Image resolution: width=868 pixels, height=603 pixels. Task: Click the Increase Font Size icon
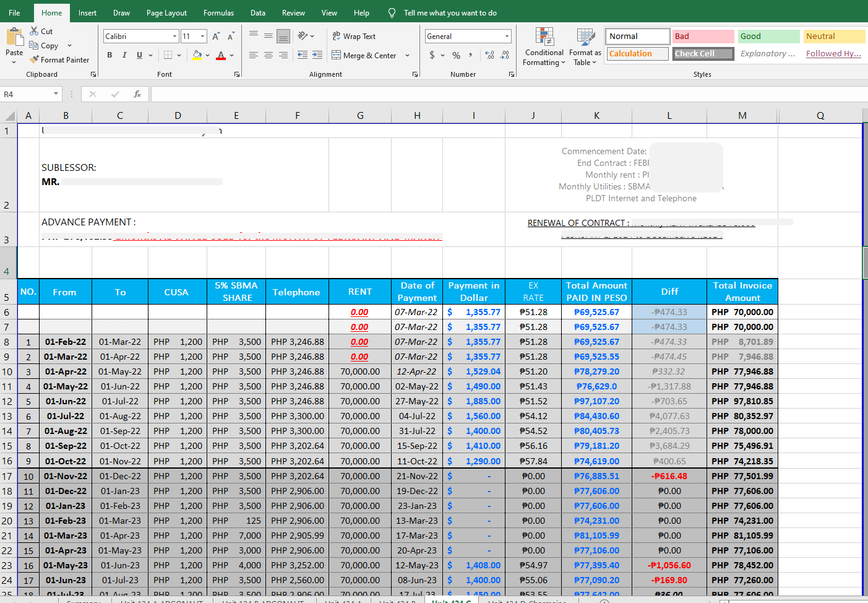coord(216,37)
